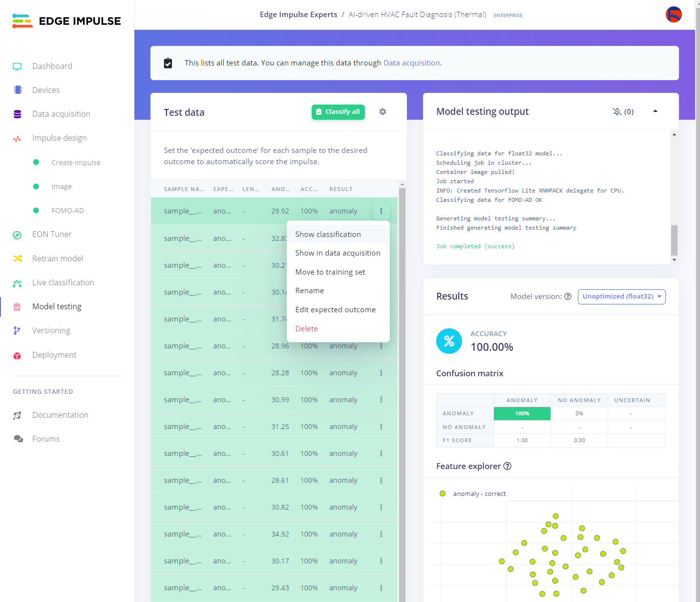Open the Deployment section
Screen dimensions: 700x602
[54, 355]
